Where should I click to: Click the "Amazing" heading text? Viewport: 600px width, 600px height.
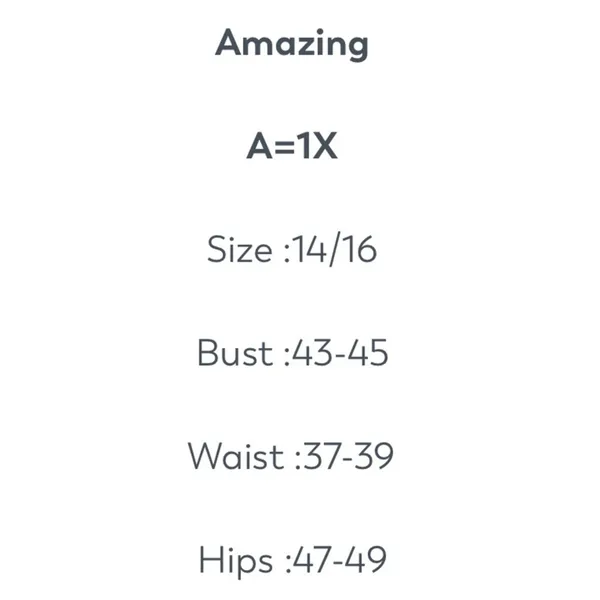click(x=292, y=44)
